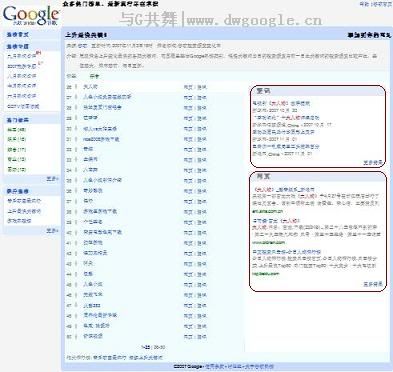Screen dimensions: 393x372
Task: Go to the 1-25 results page
Action: coord(145,347)
